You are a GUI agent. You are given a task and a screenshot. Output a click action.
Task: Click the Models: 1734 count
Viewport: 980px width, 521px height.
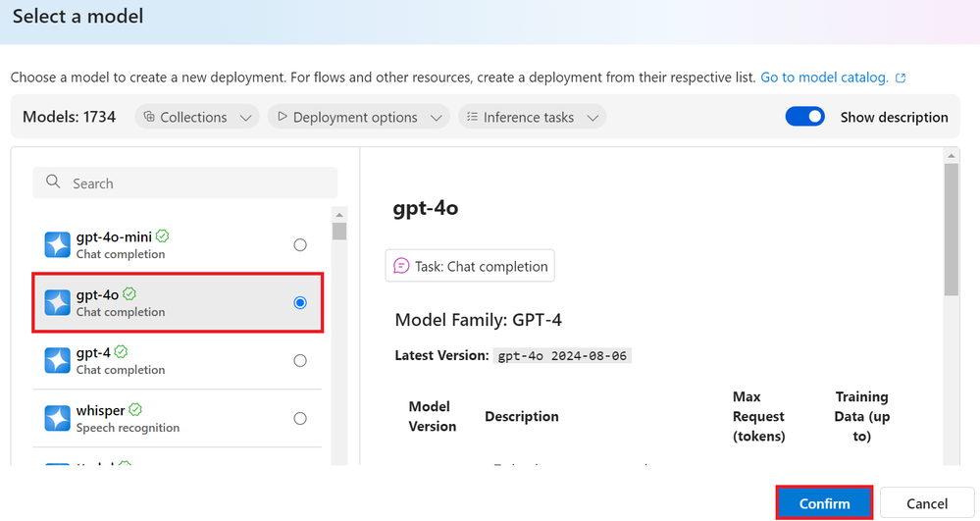[69, 117]
